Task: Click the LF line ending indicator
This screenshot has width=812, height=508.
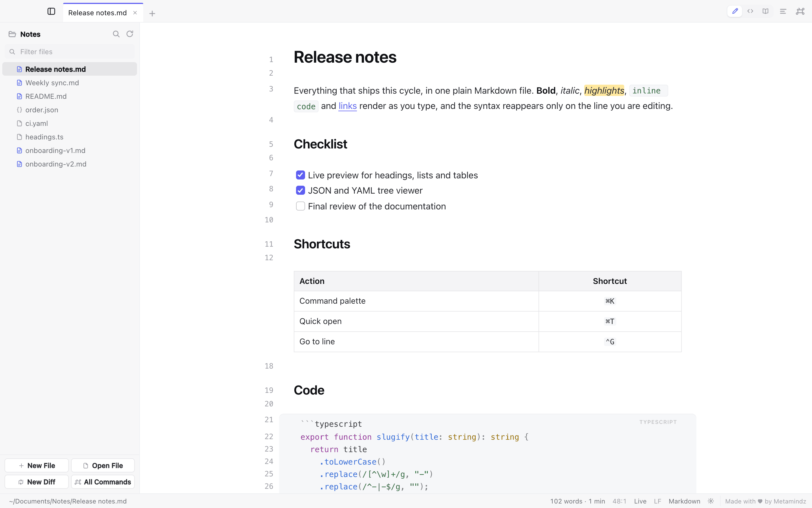Action: pyautogui.click(x=657, y=501)
